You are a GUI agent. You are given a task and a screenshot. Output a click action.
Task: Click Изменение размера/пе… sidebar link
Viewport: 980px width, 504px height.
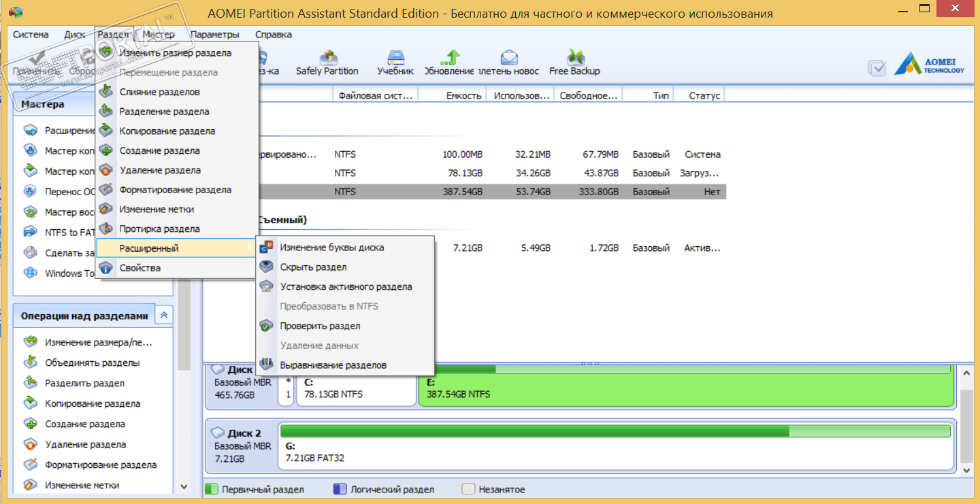coord(99,342)
